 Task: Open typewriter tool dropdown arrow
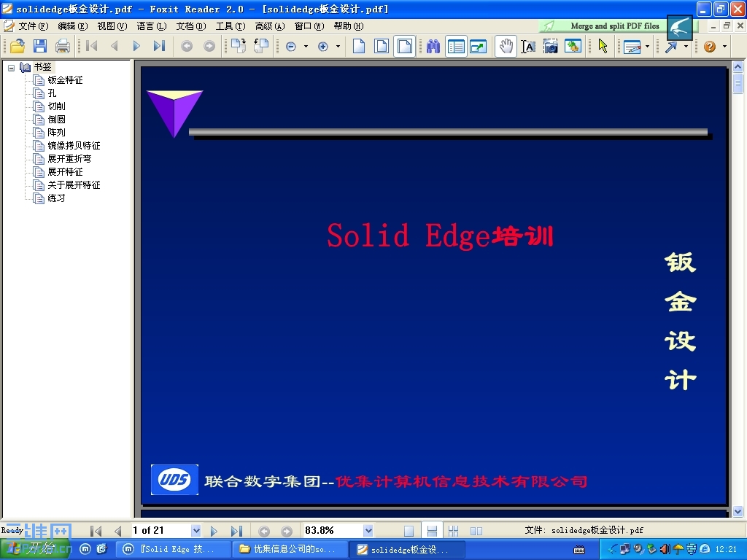coord(647,46)
